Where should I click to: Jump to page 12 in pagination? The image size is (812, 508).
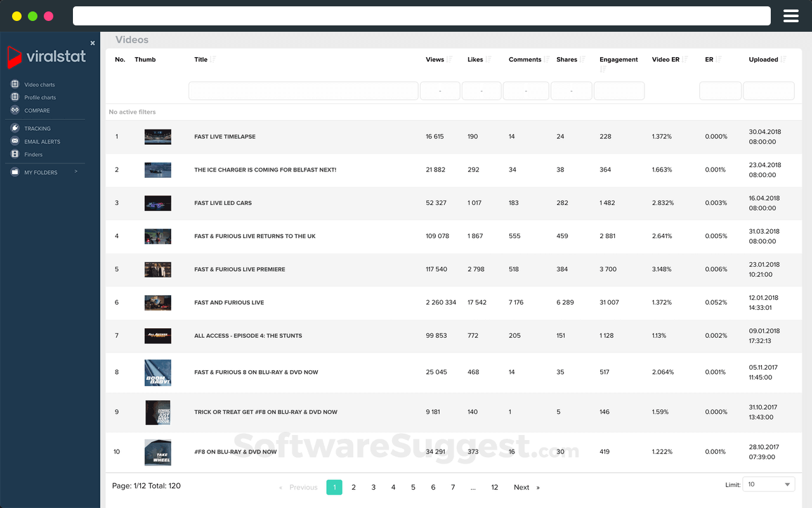(x=494, y=487)
